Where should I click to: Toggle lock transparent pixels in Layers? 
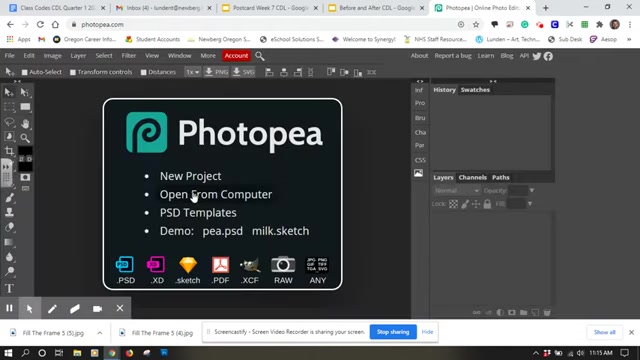(453, 204)
